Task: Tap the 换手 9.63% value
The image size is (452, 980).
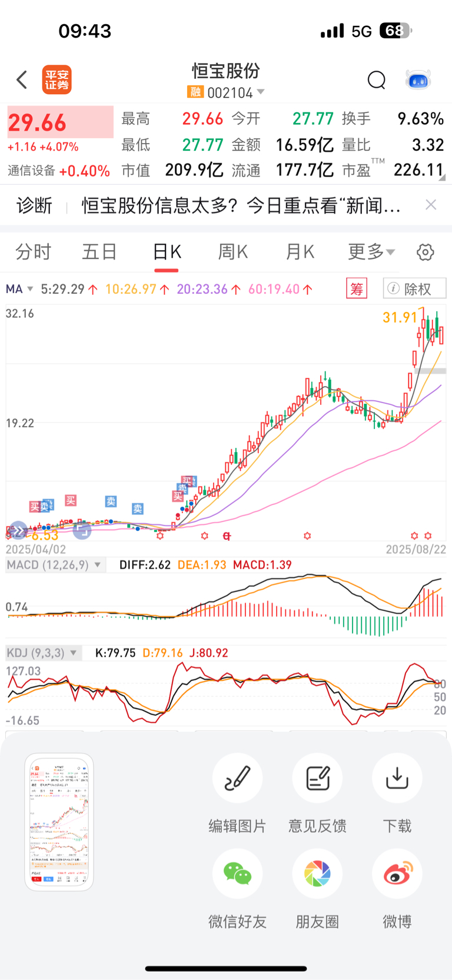Action: coord(420,119)
